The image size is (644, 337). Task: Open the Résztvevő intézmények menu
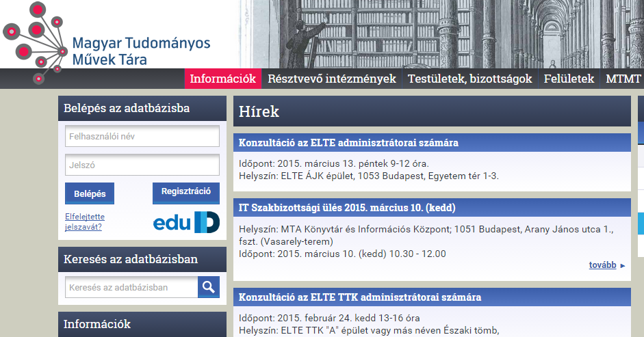point(332,79)
